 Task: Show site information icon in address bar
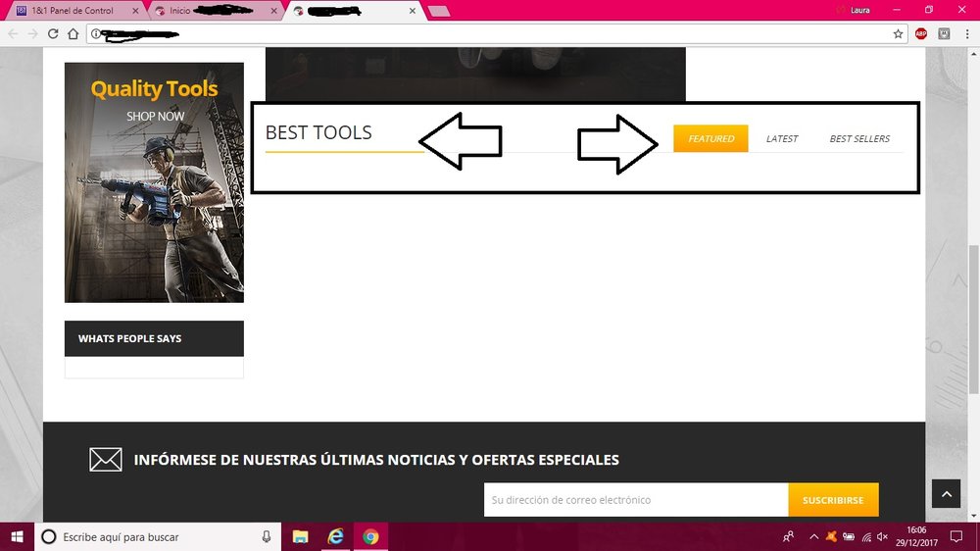tap(96, 33)
